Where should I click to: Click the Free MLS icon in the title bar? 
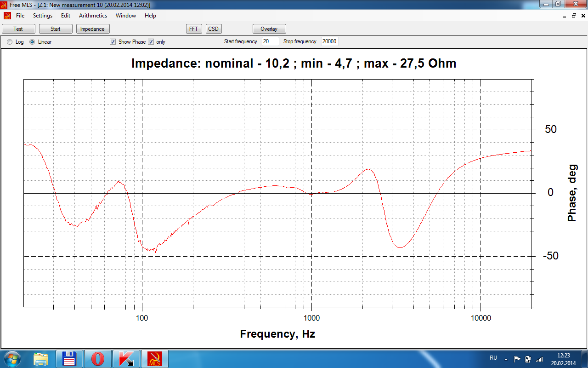[x=4, y=5]
